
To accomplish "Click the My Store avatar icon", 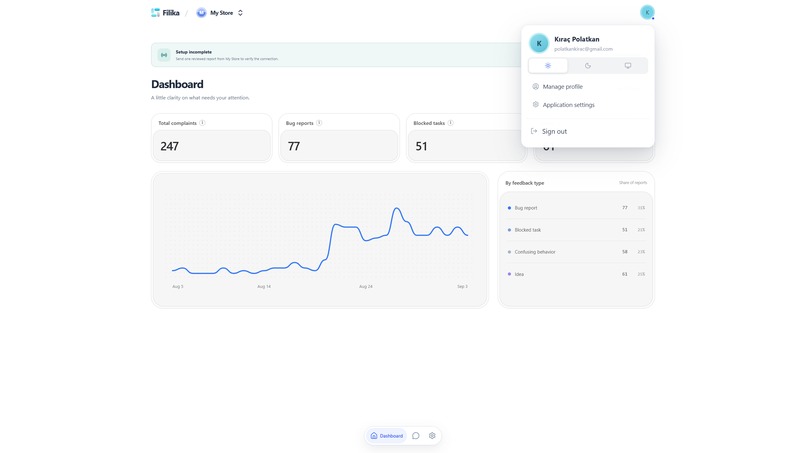I will click(x=201, y=13).
